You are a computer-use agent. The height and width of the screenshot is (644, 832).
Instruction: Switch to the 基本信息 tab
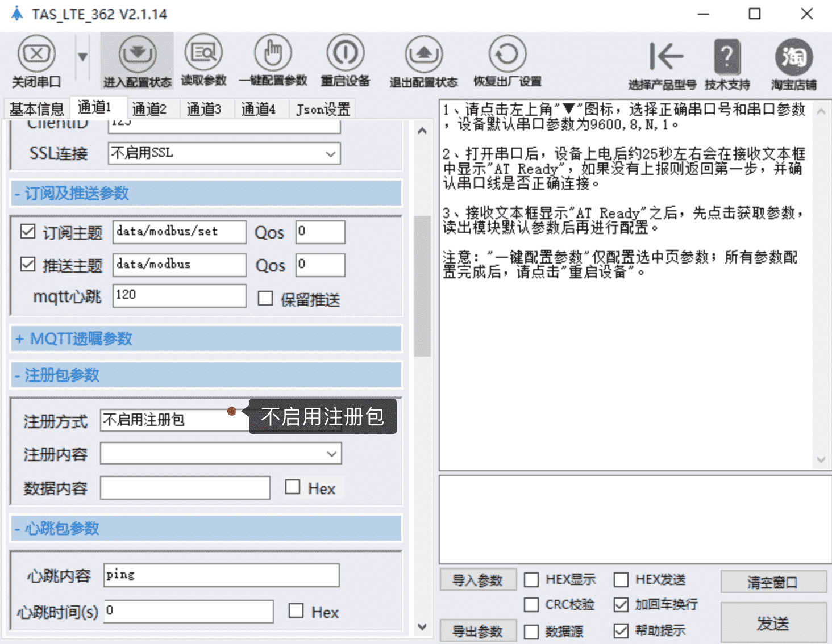pyautogui.click(x=37, y=108)
